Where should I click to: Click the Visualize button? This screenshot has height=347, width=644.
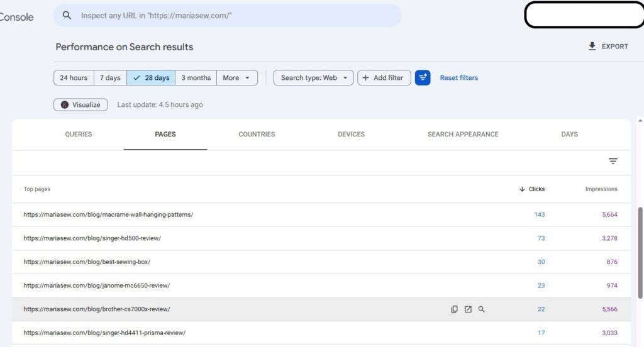[80, 105]
